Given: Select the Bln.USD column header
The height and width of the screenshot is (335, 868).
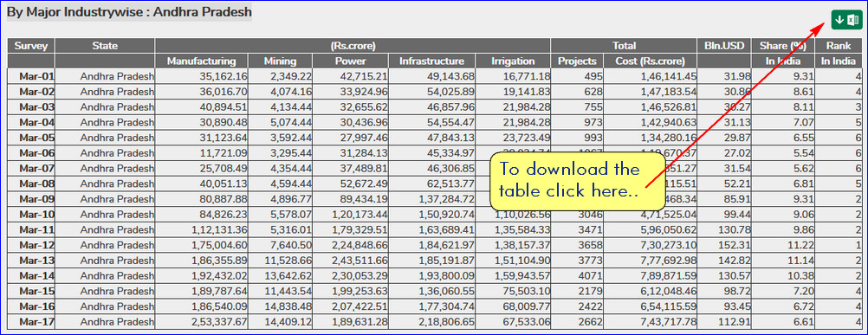Looking at the screenshot, I should pos(724,46).
